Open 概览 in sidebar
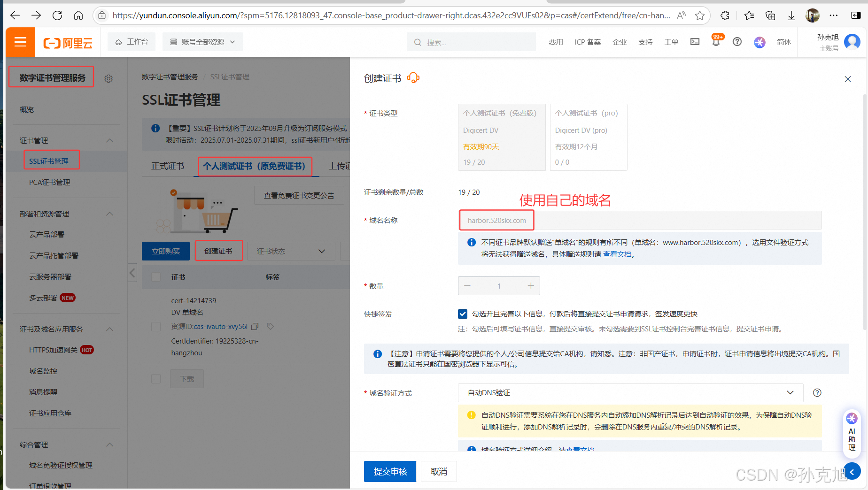Screen dimensions: 868x490 click(27, 109)
